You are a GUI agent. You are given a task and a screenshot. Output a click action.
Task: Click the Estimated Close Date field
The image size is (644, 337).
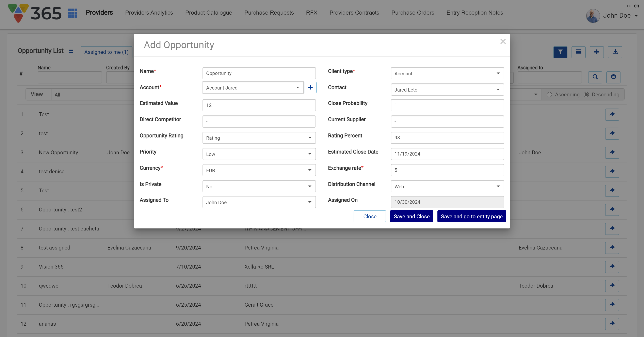[x=447, y=154]
